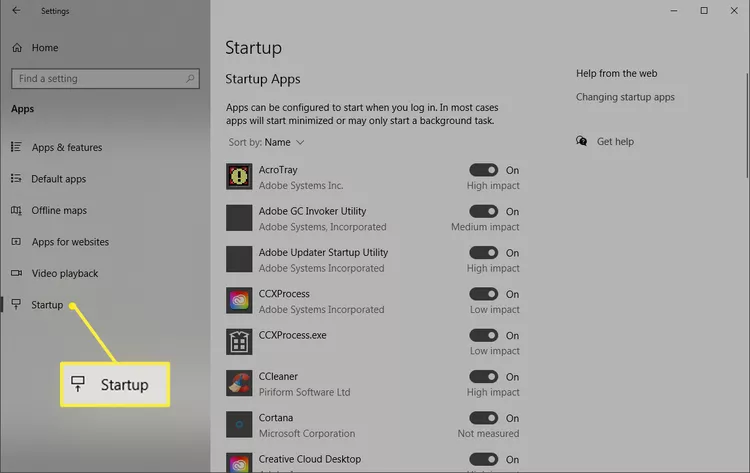The width and height of the screenshot is (750, 473).
Task: Turn off Cortana startup toggle
Action: point(484,418)
